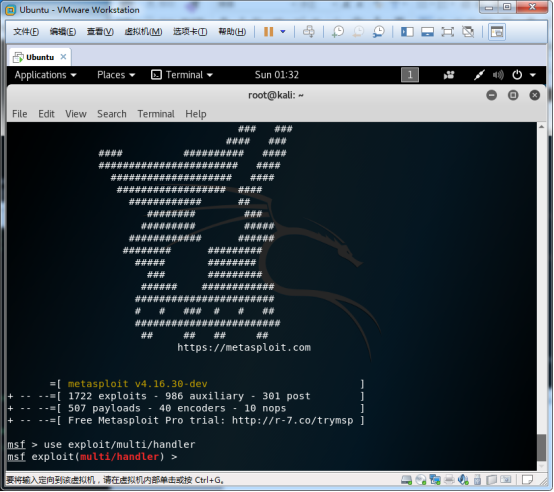Open the snapshot manager toolbar icon
This screenshot has width=554, height=492.
pyautogui.click(x=378, y=32)
